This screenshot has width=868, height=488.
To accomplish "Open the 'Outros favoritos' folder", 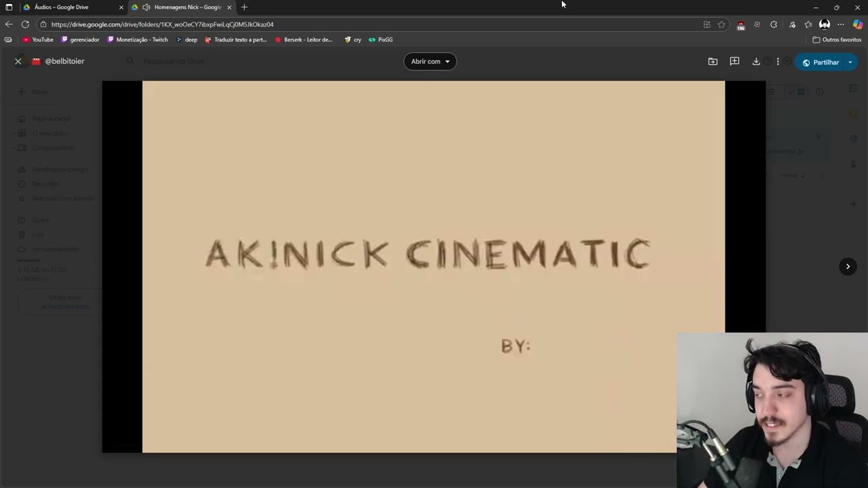I will click(x=837, y=40).
